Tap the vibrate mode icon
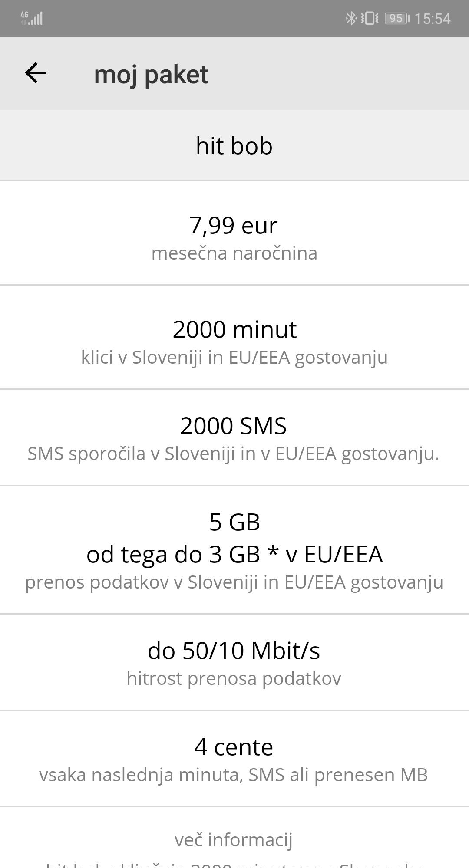This screenshot has height=868, width=469. (370, 18)
